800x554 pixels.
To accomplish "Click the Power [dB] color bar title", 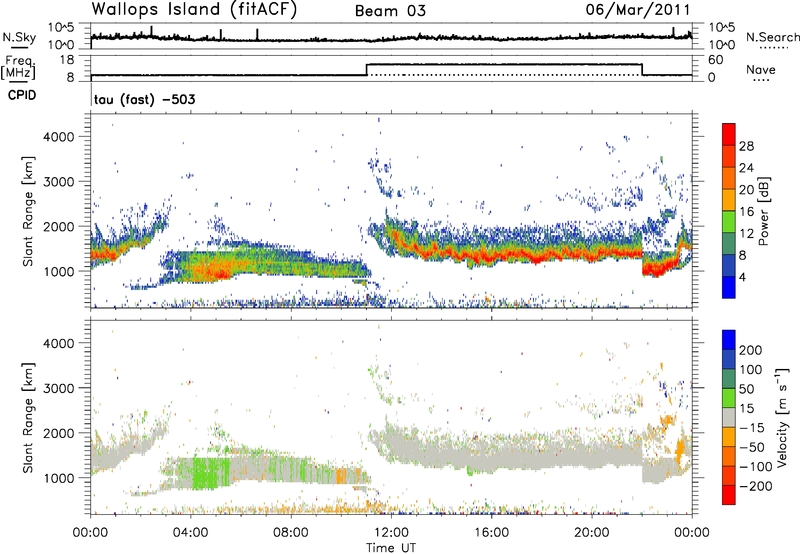I will (x=764, y=211).
